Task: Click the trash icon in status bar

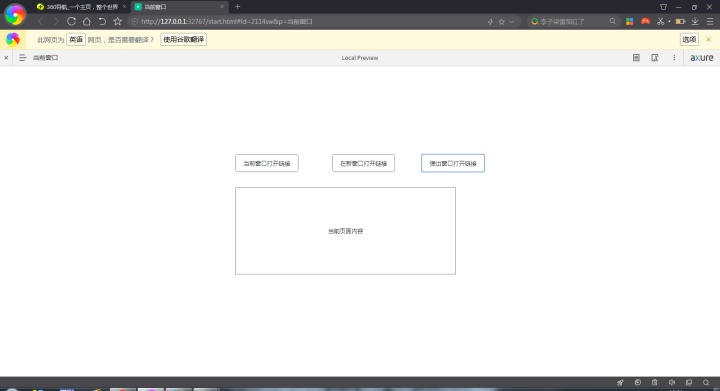Action: [654, 382]
